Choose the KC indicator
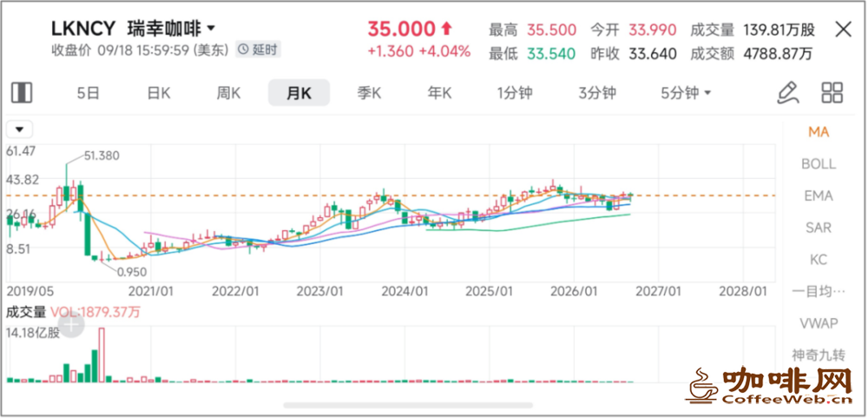Screen dimensions: 868x418 [819, 259]
